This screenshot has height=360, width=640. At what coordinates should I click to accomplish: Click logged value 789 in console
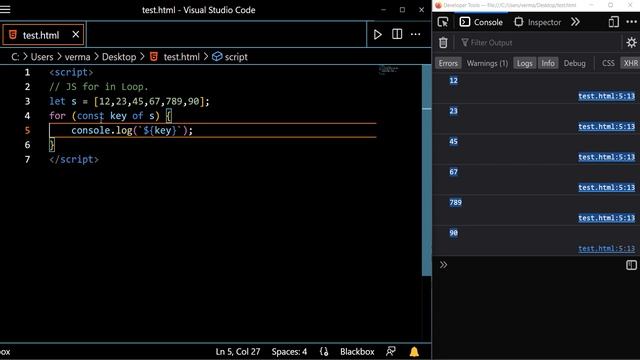[455, 202]
